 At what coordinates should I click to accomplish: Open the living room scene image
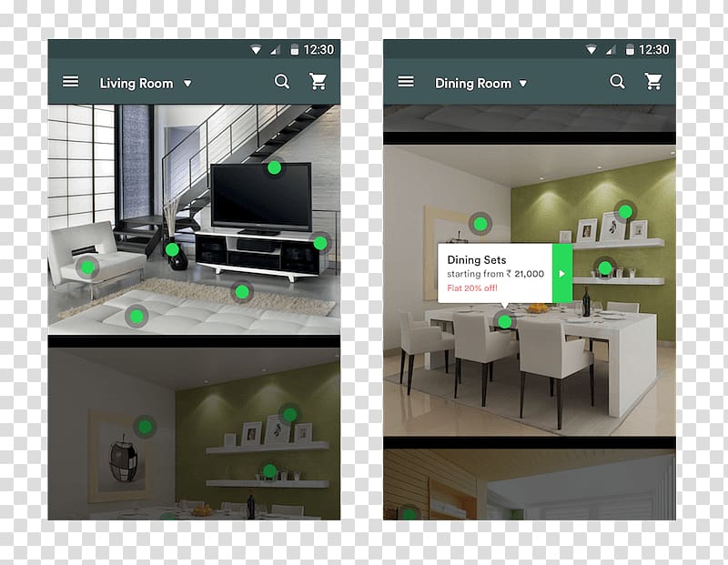(194, 219)
